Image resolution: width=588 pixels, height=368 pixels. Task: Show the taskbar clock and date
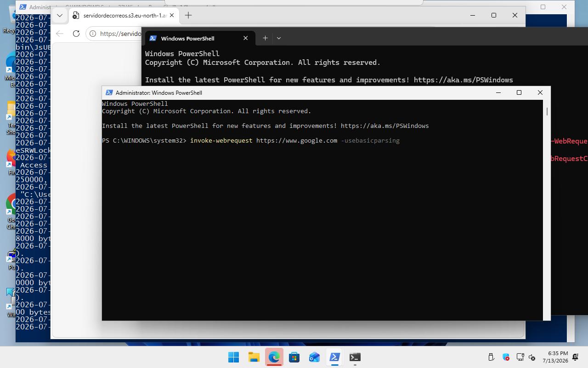pyautogui.click(x=555, y=357)
